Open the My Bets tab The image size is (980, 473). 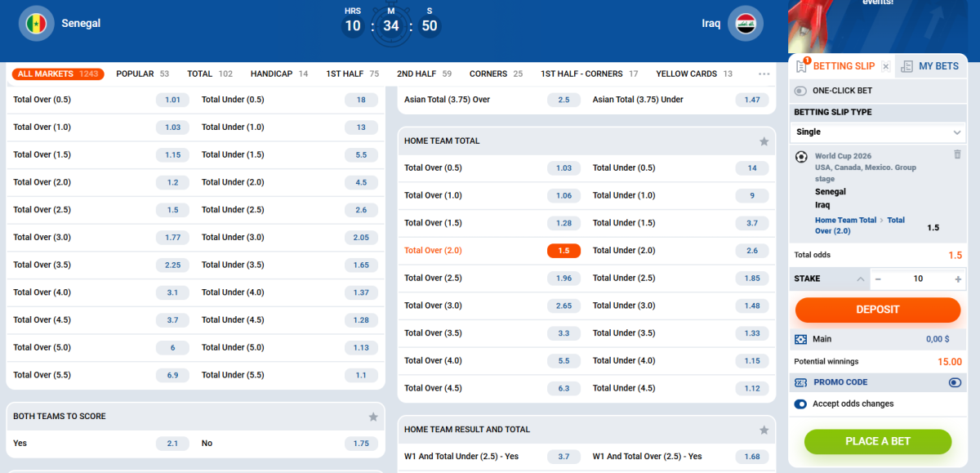point(930,66)
